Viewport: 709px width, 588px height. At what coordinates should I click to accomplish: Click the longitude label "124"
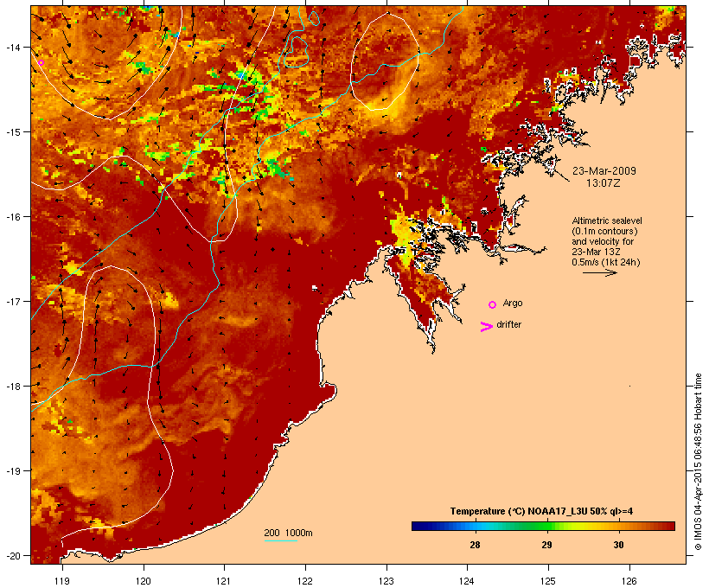[x=468, y=581]
